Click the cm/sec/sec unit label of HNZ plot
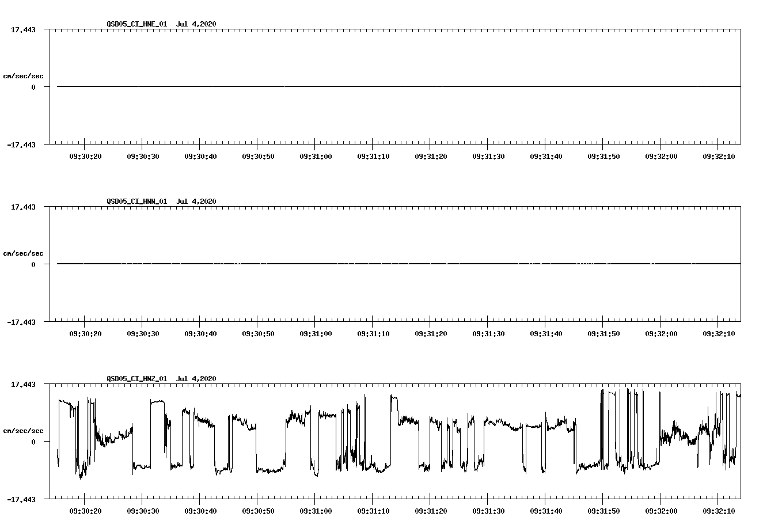 [x=23, y=431]
